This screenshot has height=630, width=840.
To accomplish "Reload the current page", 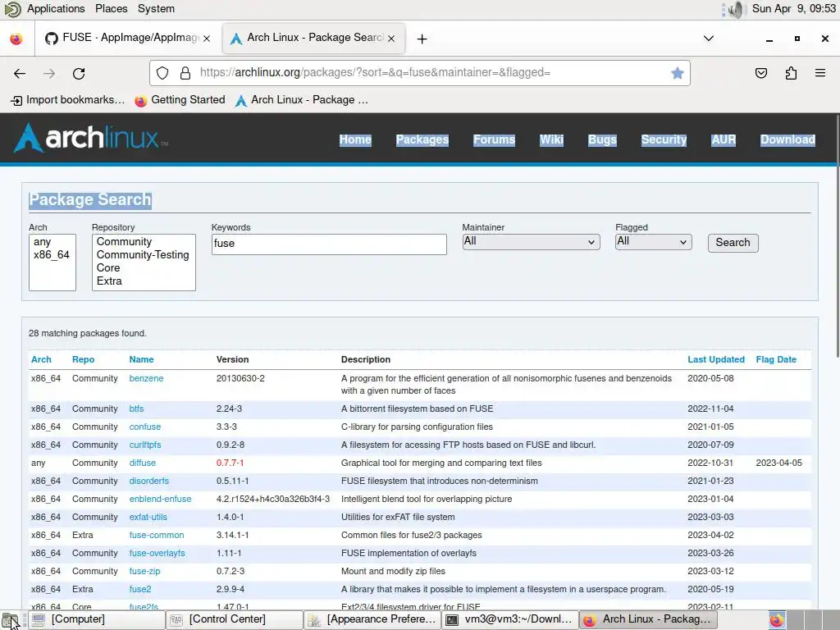I will [x=79, y=73].
